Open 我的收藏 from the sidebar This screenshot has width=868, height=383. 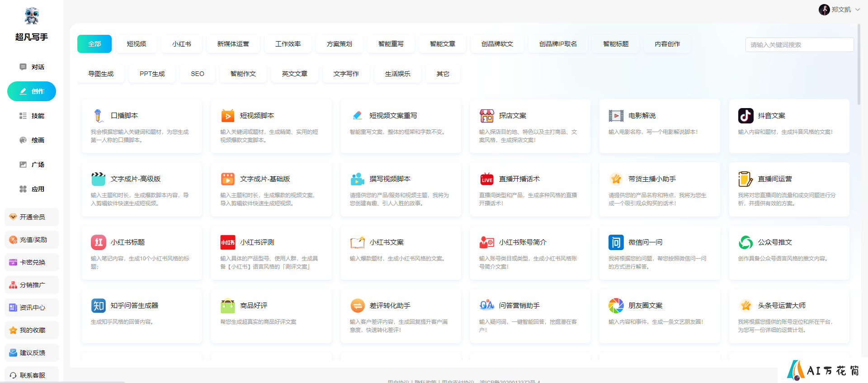click(32, 330)
